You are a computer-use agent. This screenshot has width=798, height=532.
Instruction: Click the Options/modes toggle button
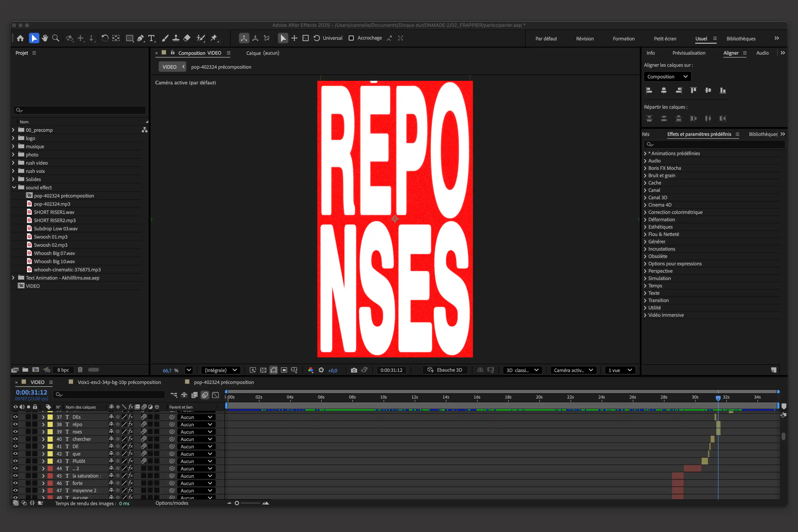172,503
